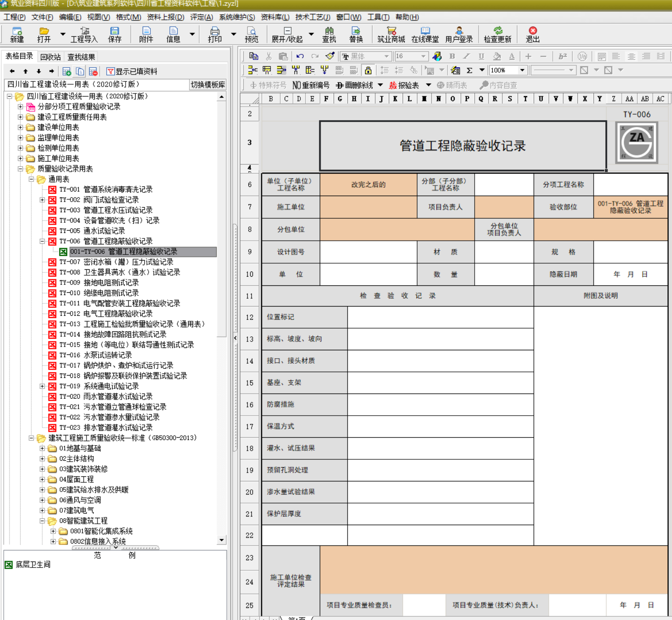Click the center align icon
The height and width of the screenshot is (620, 672).
coord(632,56)
